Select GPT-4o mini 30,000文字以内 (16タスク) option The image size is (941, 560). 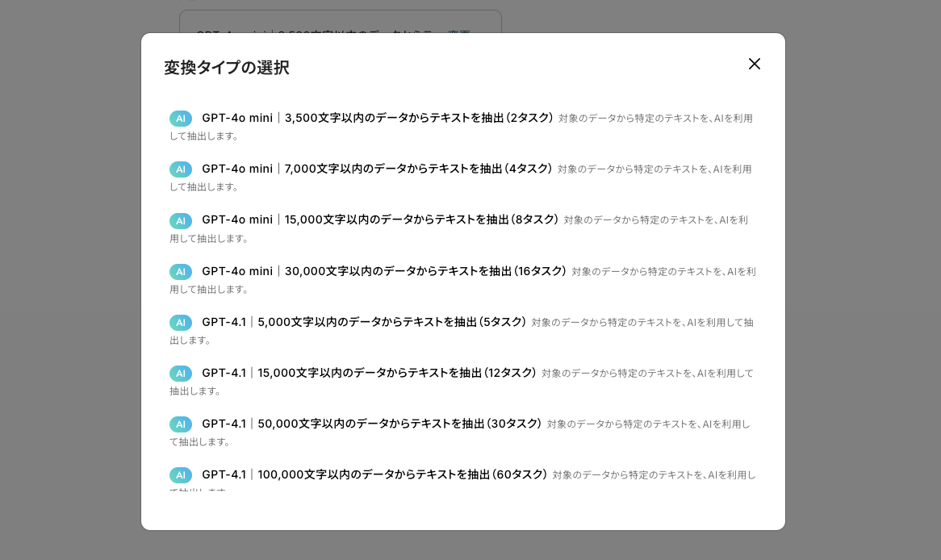click(x=462, y=280)
